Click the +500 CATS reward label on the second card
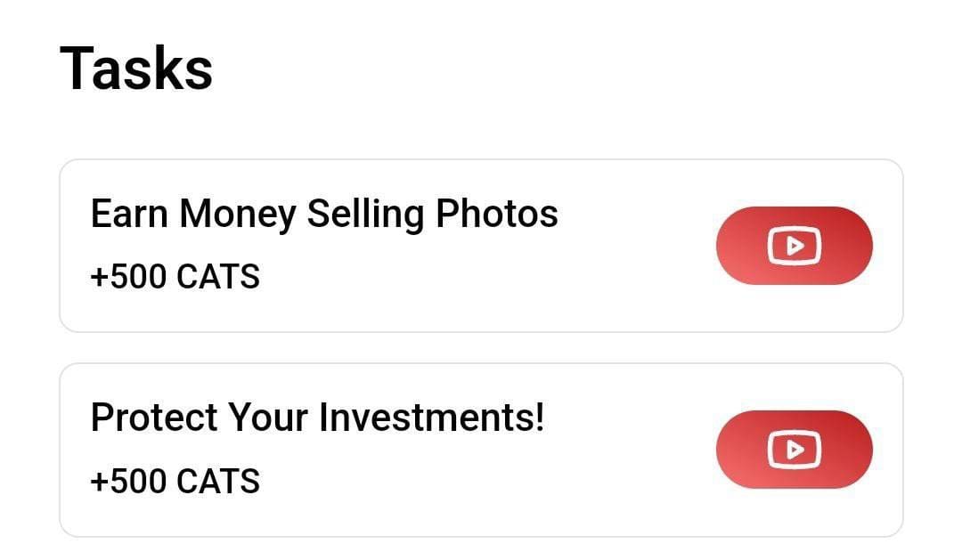Image resolution: width=962 pixels, height=560 pixels. point(175,481)
